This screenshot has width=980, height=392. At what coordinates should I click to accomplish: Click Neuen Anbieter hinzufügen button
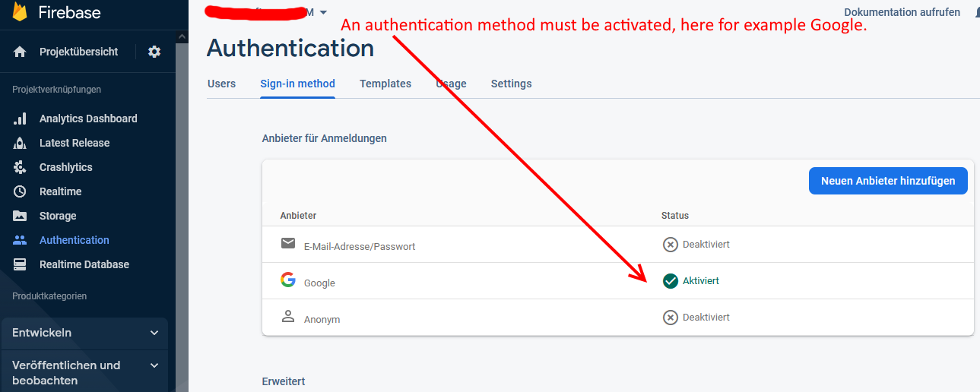point(887,181)
